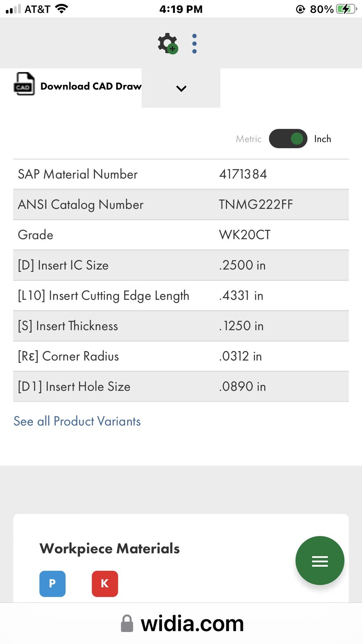
Task: Open the three-dot vertical menu
Action: point(194,43)
